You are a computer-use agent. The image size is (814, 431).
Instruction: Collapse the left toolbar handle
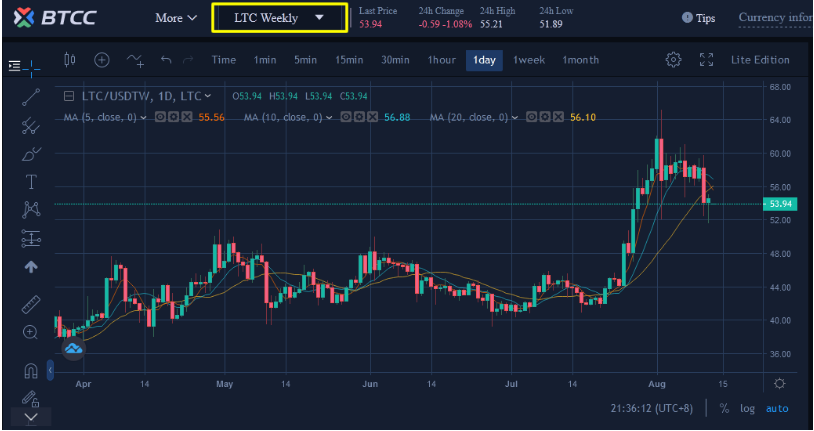tap(50, 370)
